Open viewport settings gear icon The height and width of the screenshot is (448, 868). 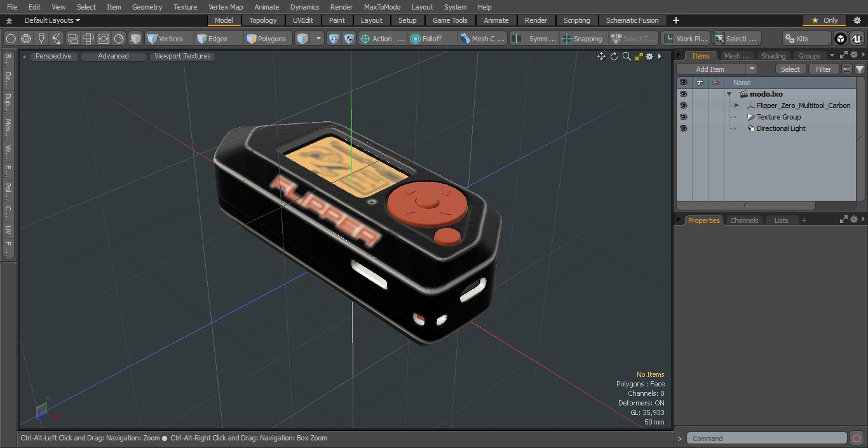[x=649, y=57]
